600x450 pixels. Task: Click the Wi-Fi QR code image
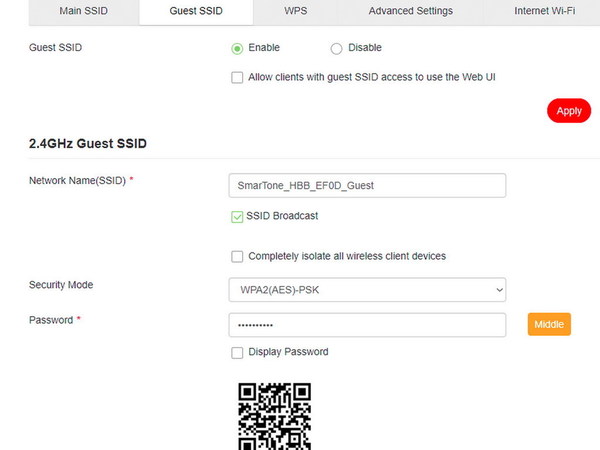[x=274, y=416]
